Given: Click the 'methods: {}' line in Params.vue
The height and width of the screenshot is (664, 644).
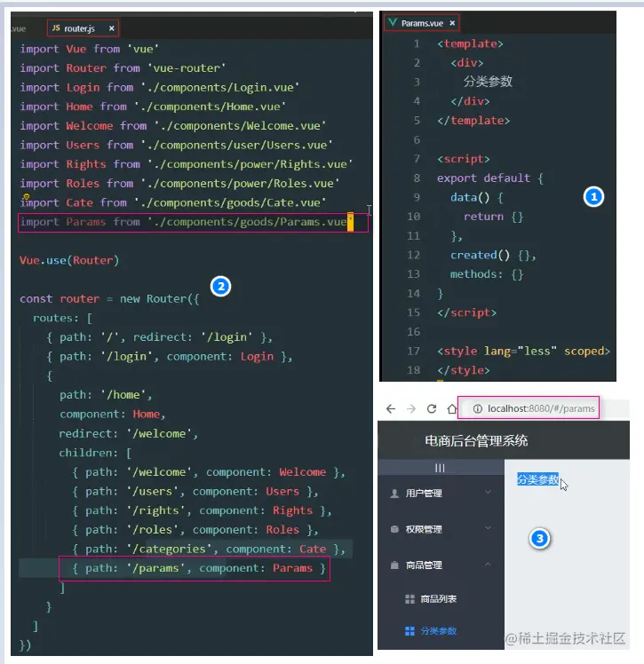Looking at the screenshot, I should (487, 274).
